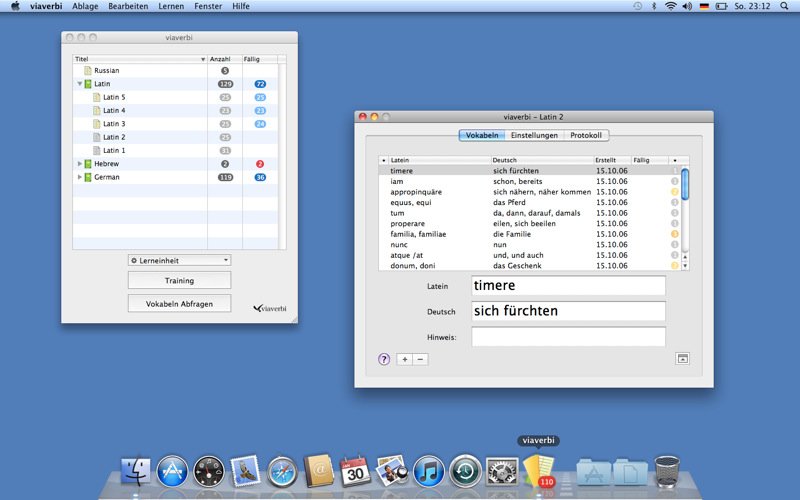Viewport: 800px width, 500px height.
Task: Open the Lernen menu in menu bar
Action: tap(173, 6)
